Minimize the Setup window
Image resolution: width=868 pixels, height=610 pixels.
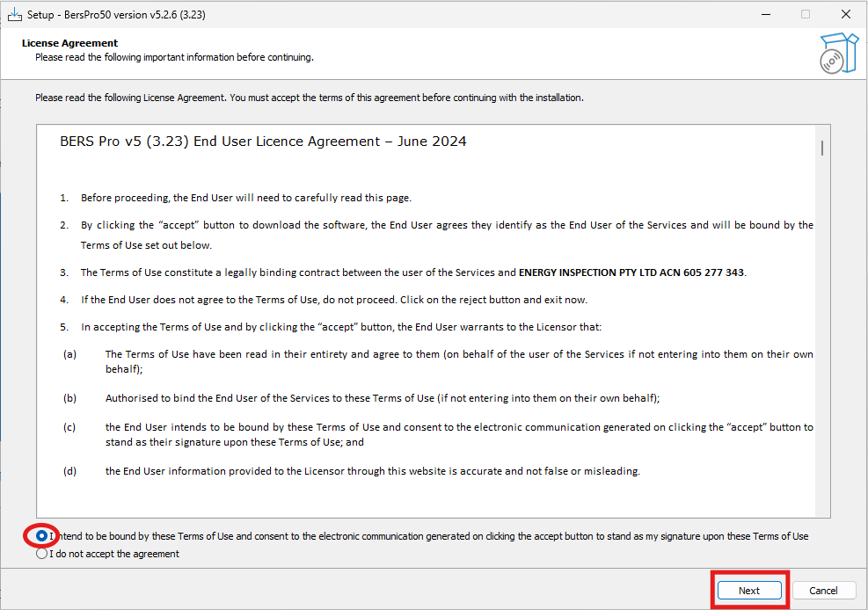coord(766,14)
